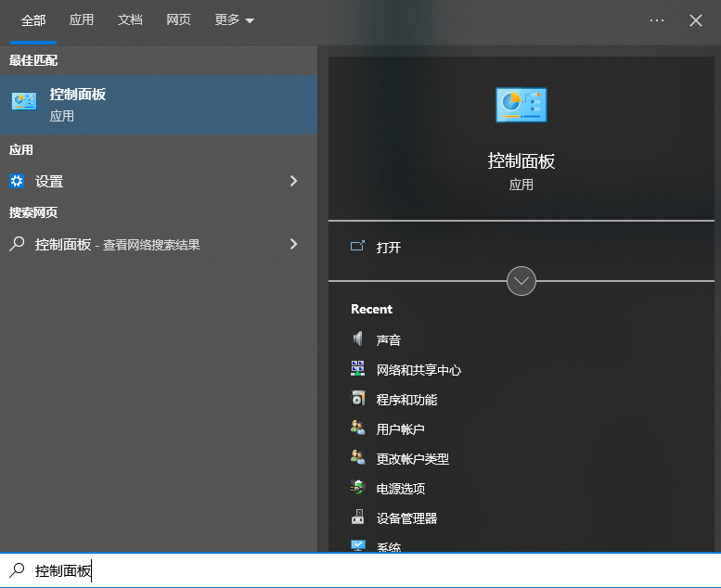Screen dimensions: 721x588
Task: Open recent item 更改帐户类型
Action: point(413,459)
